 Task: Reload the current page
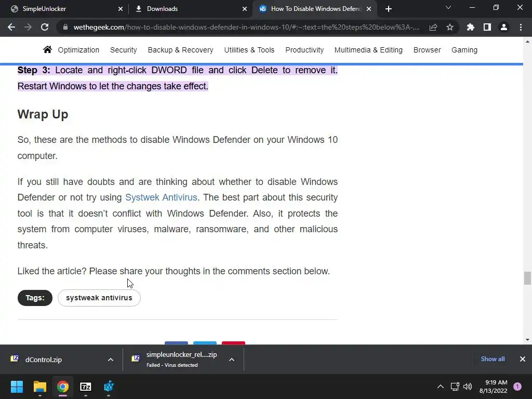[45, 27]
